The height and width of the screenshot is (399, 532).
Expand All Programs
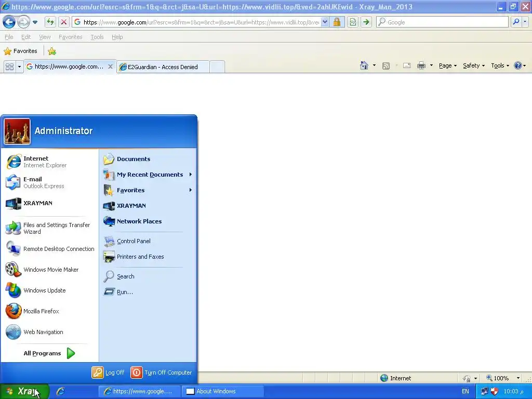49,353
